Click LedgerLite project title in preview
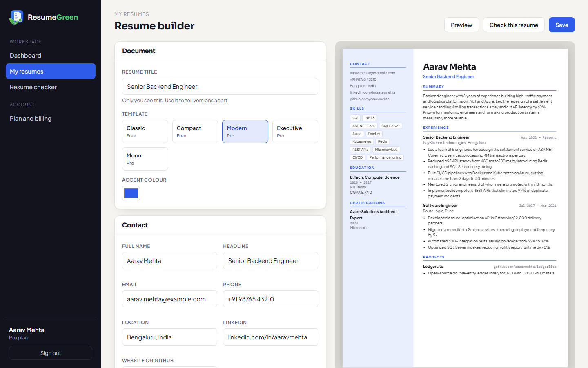This screenshot has width=588, height=368. 433,267
